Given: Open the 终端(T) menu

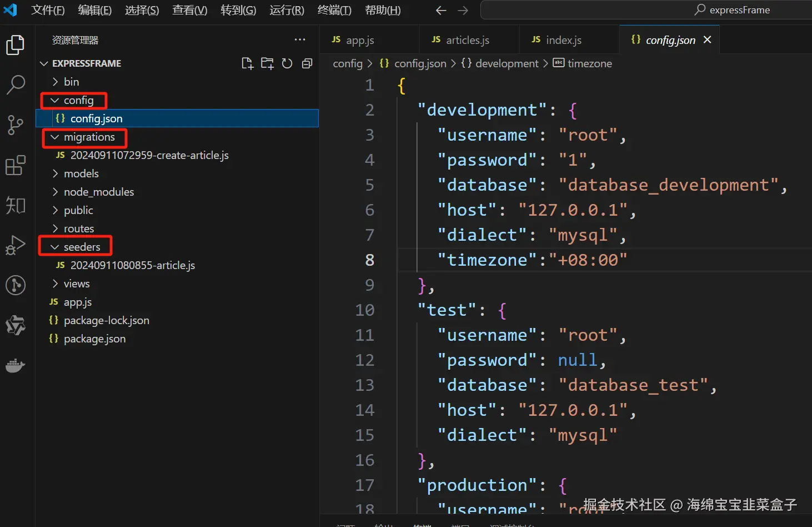Looking at the screenshot, I should coord(334,10).
